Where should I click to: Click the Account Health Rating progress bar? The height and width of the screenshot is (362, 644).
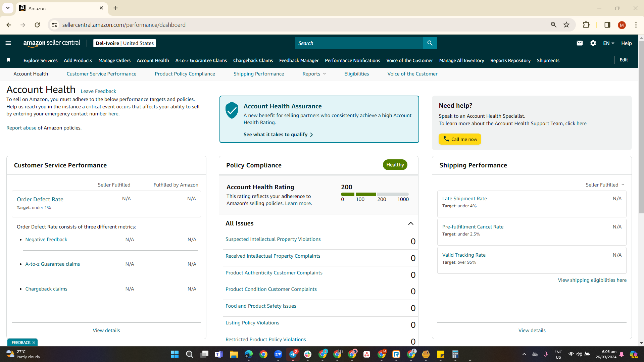coord(375,194)
